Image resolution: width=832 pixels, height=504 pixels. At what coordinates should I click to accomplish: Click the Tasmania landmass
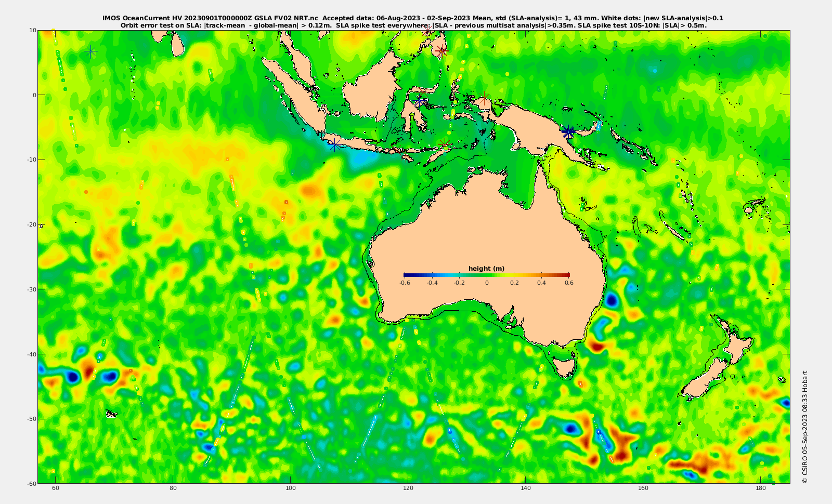[565, 367]
